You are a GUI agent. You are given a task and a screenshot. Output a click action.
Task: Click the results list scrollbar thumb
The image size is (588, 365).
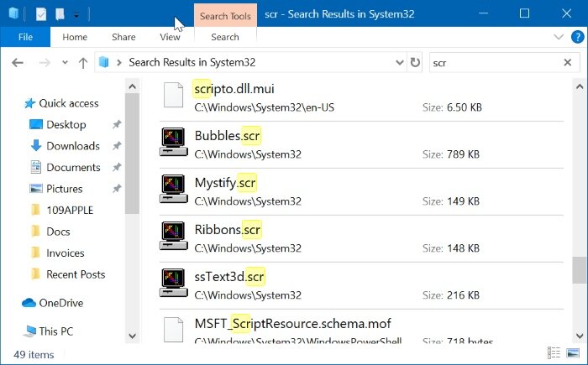[x=580, y=270]
